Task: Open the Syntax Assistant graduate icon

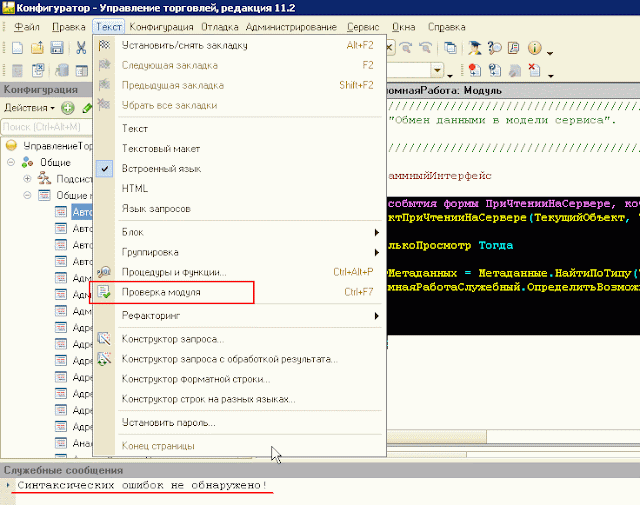Action: tap(474, 48)
